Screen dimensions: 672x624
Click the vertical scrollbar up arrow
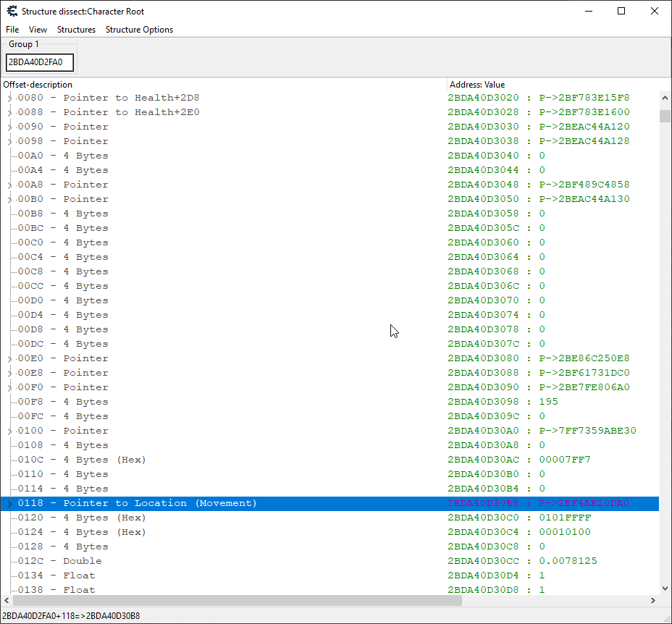tap(665, 98)
